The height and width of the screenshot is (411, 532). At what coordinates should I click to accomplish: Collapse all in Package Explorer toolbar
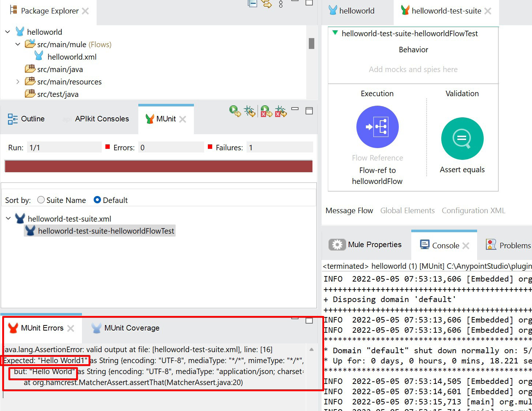[252, 3]
